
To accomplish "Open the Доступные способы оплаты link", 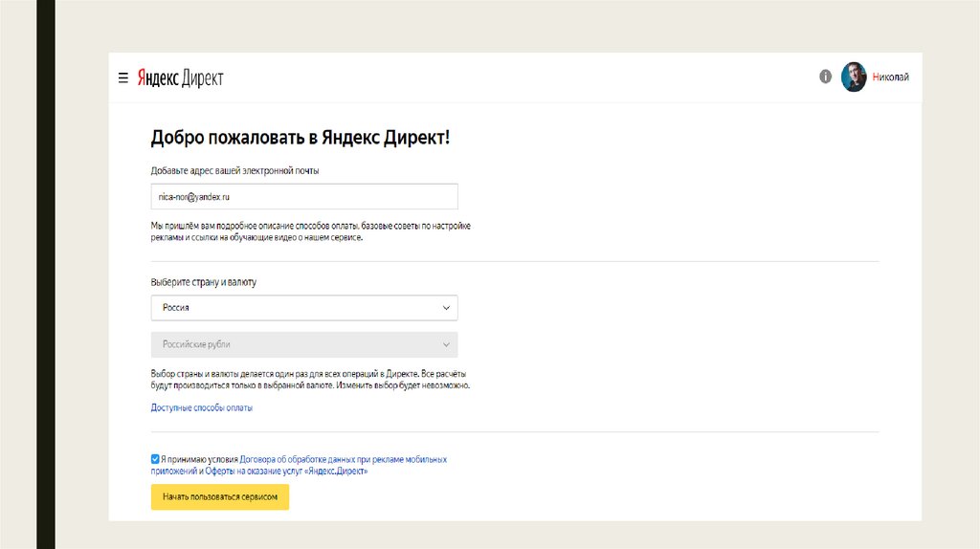I will coord(201,407).
